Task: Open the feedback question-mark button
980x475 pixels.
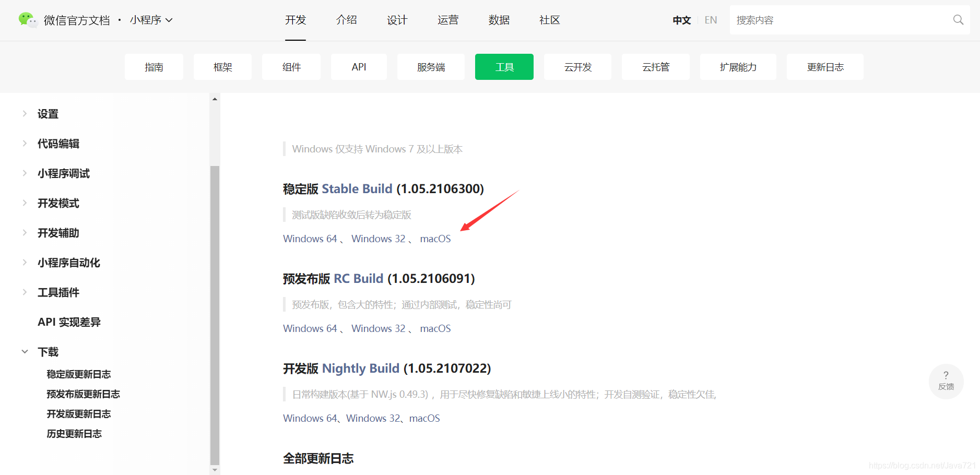Action: 946,381
